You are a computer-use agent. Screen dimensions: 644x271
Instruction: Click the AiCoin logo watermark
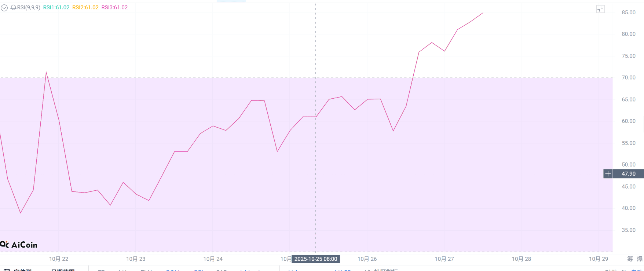click(x=19, y=245)
